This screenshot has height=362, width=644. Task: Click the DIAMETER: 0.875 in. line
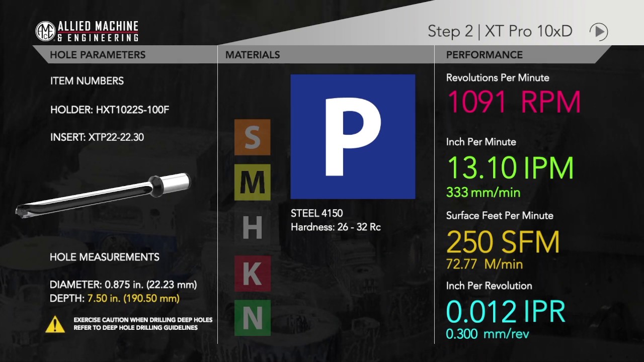[123, 285]
